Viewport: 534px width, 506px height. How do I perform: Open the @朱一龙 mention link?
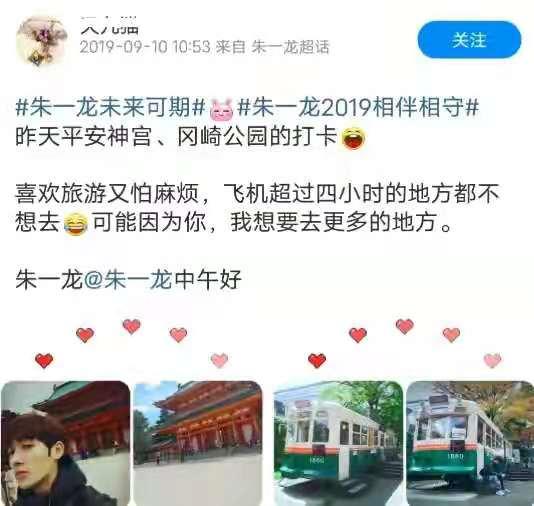(128, 280)
